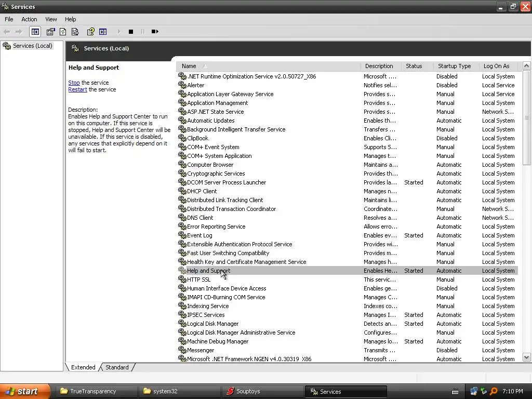The height and width of the screenshot is (399, 532).
Task: Switch to the Standard tab
Action: [x=117, y=367]
